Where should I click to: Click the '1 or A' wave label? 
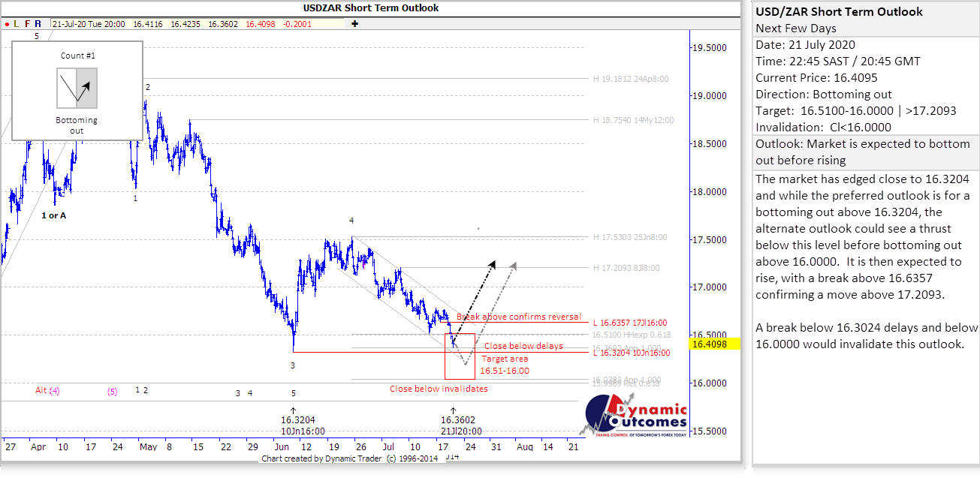point(53,215)
